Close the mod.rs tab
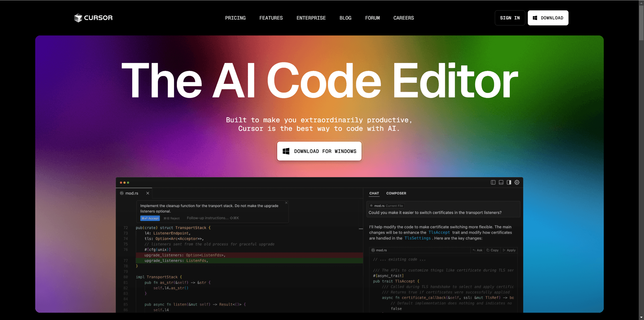The width and height of the screenshot is (644, 320). pos(148,193)
